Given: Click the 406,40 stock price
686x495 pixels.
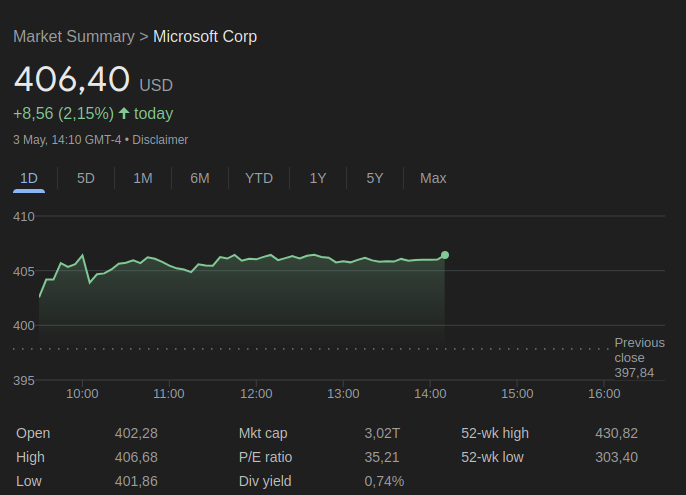Looking at the screenshot, I should (x=72, y=79).
